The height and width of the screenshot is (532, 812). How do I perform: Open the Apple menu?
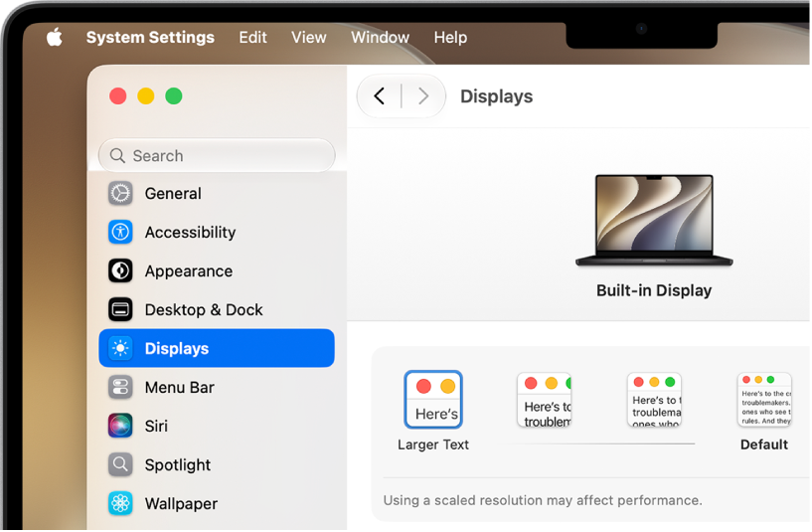(x=55, y=37)
